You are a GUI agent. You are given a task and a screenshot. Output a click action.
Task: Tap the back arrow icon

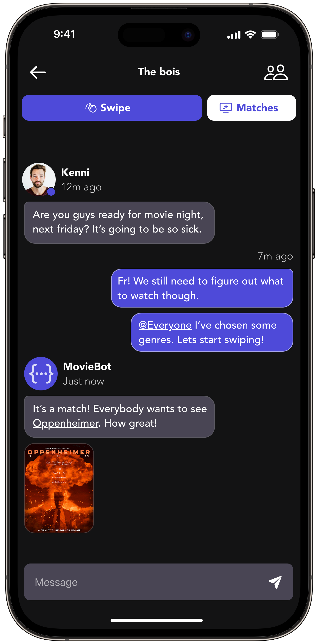click(38, 73)
